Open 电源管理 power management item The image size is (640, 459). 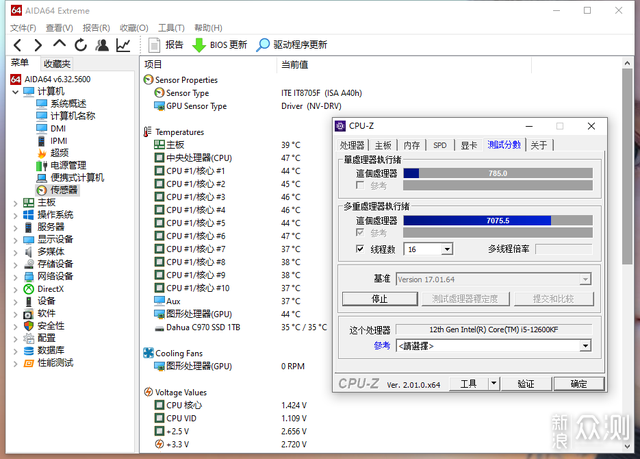(68, 165)
